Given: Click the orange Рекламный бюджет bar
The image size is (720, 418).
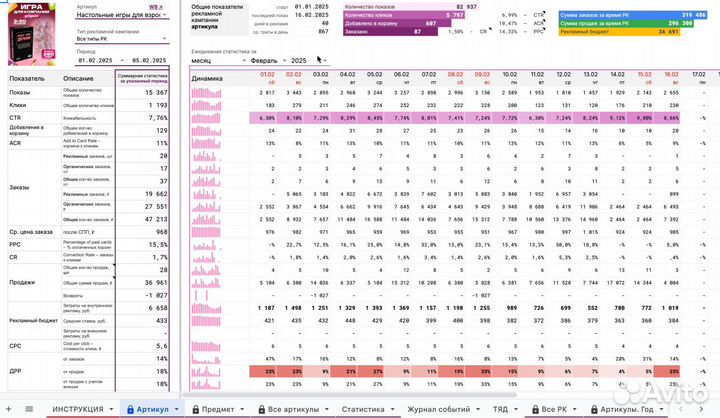Looking at the screenshot, I should coord(618,32).
